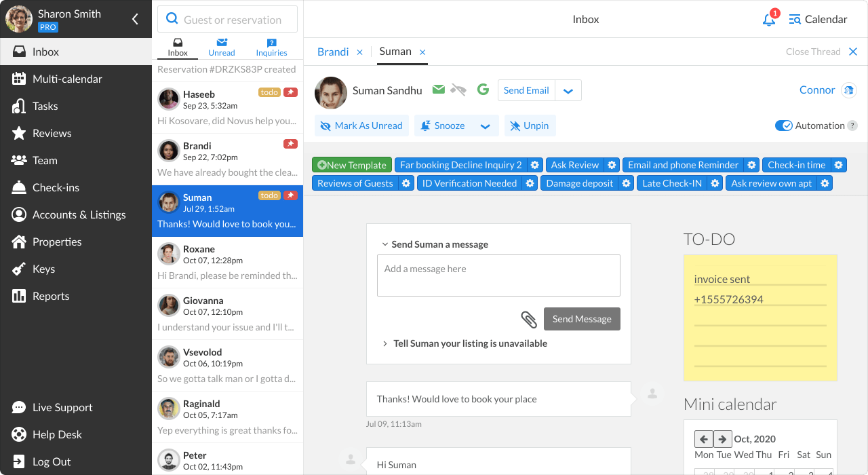This screenshot has height=475, width=868.
Task: Expand Tell Suman your listing is unavailable
Action: [x=469, y=343]
